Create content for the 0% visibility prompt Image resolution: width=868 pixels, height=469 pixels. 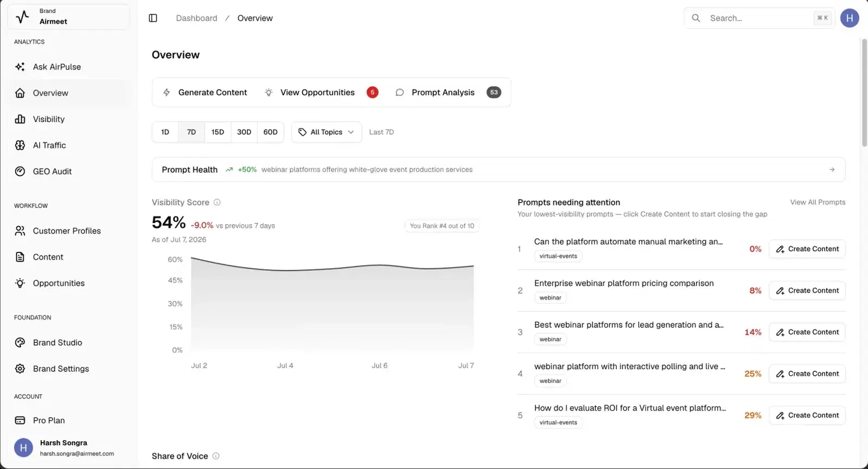coord(807,249)
